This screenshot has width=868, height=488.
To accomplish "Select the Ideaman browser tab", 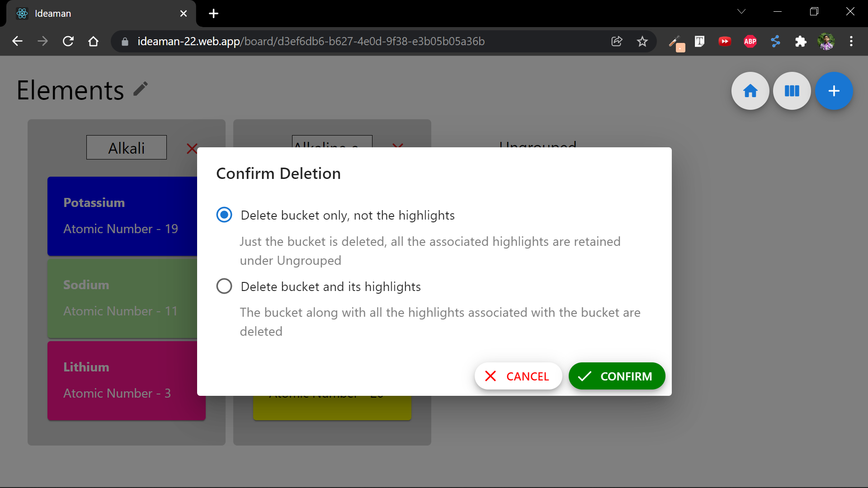I will 101,14.
